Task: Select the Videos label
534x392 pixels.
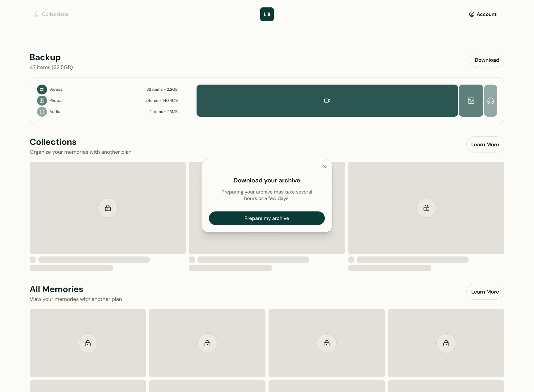Action: [56, 90]
